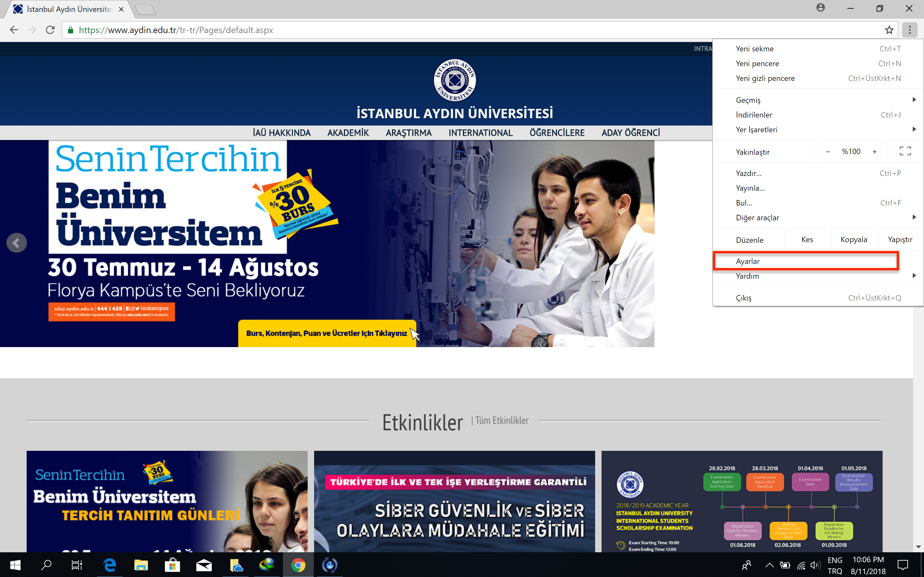Click the Chrome icon in taskbar
The image size is (924, 577).
coord(298,565)
